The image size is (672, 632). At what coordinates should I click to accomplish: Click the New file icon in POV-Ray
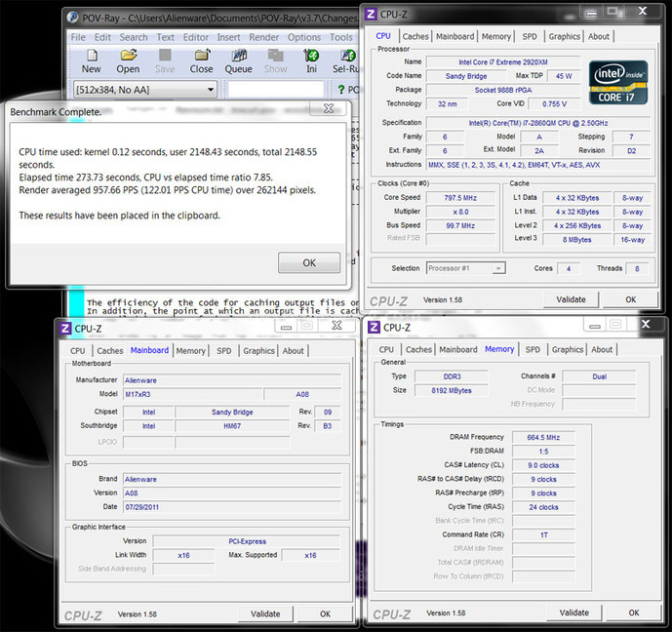[x=92, y=56]
